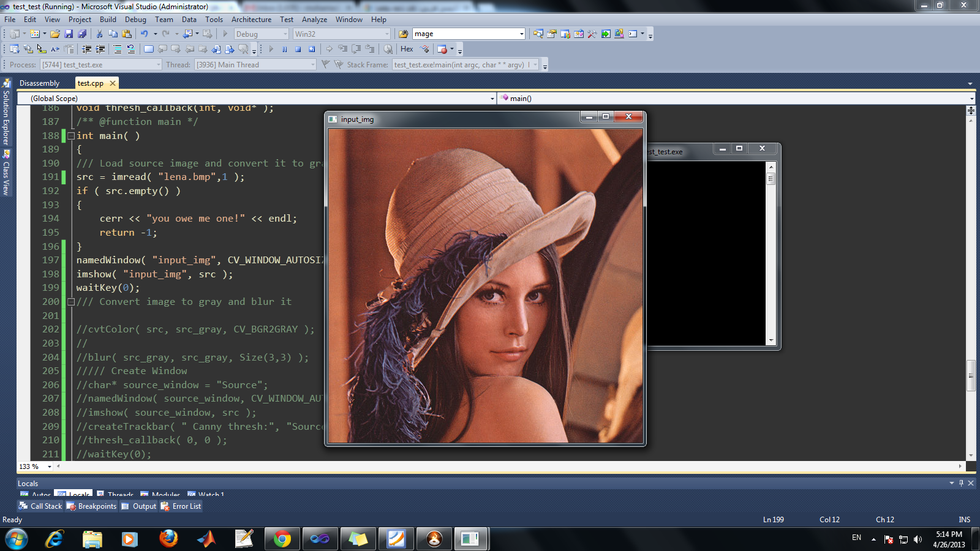Screen dimensions: 980x551
Task: Close the test.cpp tab
Action: [x=113, y=83]
